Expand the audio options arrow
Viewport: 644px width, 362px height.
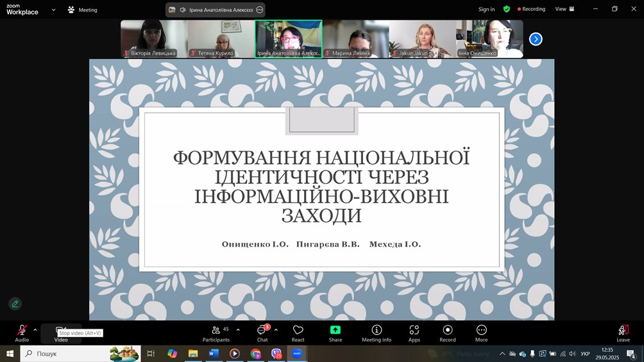pyautogui.click(x=35, y=329)
